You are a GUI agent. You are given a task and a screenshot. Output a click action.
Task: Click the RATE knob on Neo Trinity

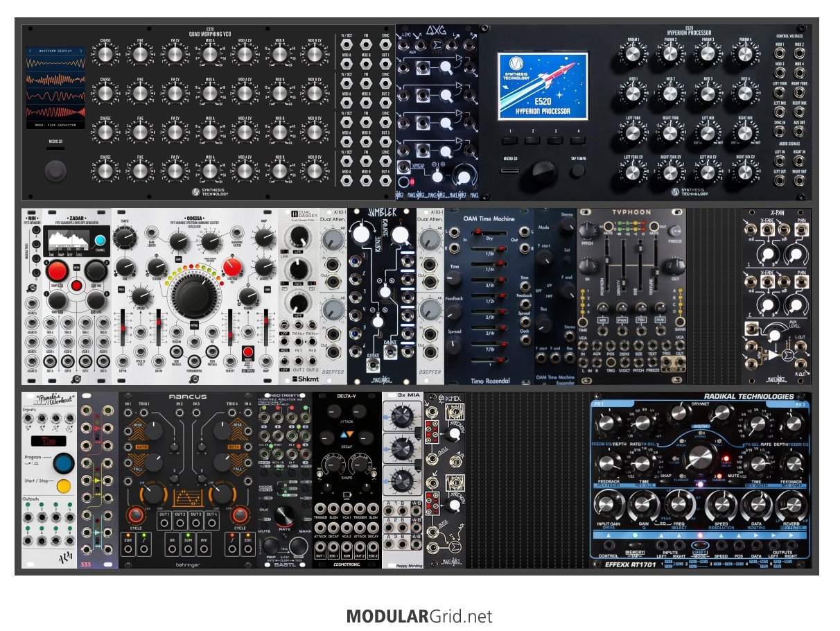tap(283, 516)
